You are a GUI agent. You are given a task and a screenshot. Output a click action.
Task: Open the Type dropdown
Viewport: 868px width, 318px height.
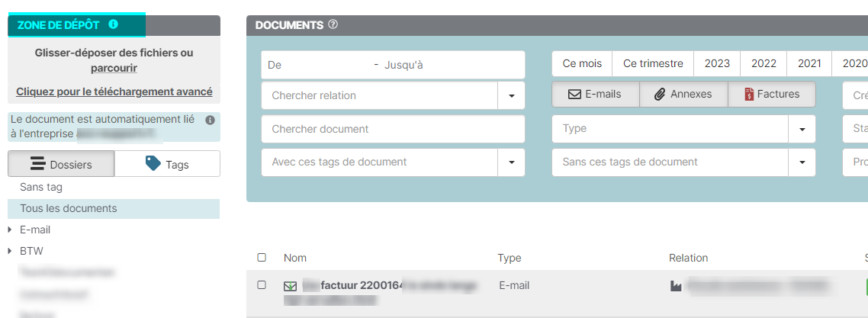click(x=801, y=129)
